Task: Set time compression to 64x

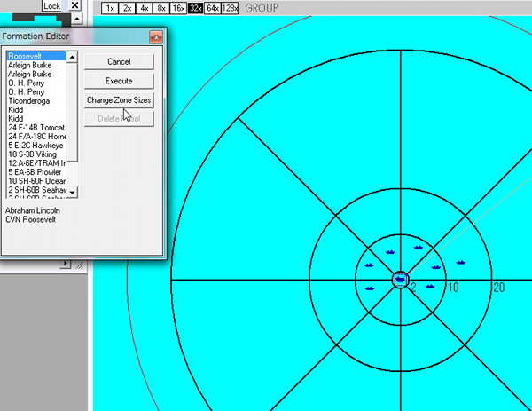Action: [213, 8]
